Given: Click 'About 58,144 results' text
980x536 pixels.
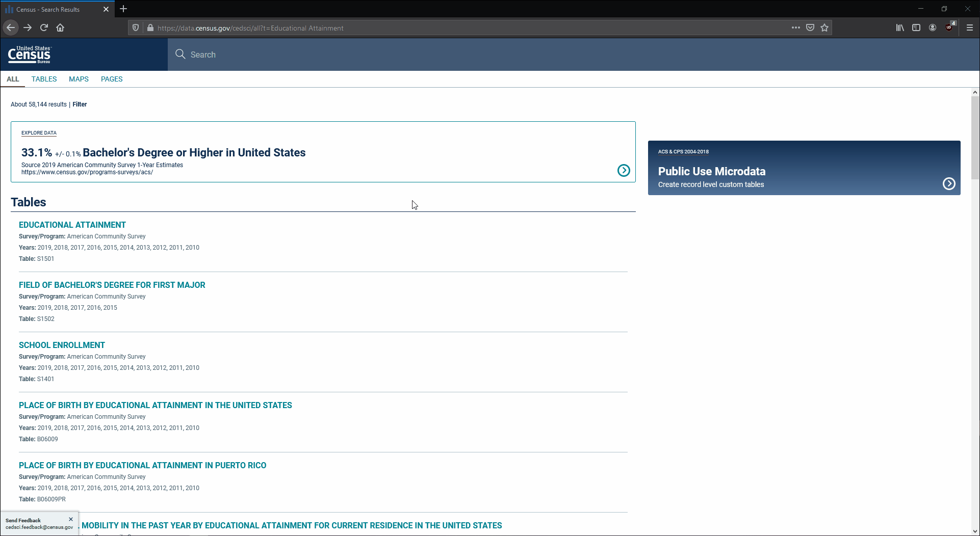Looking at the screenshot, I should pos(39,104).
